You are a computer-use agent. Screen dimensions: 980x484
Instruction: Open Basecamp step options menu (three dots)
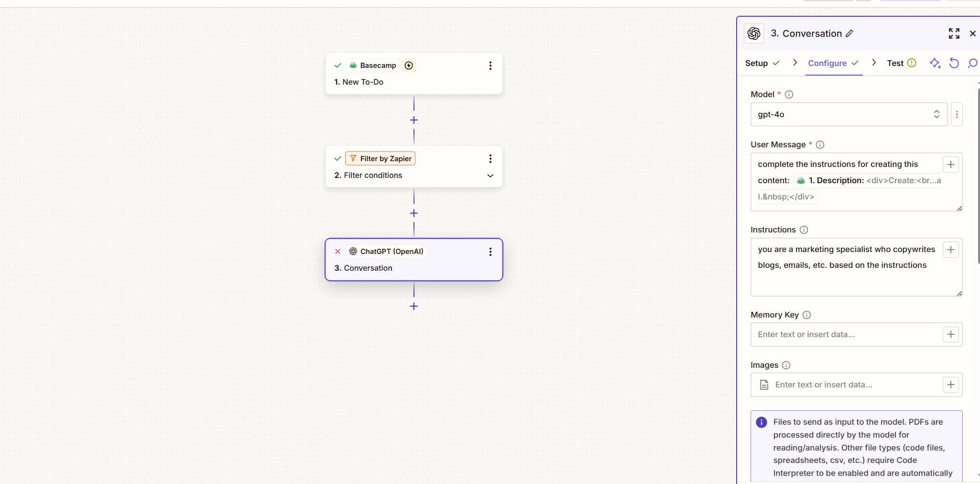pos(490,66)
